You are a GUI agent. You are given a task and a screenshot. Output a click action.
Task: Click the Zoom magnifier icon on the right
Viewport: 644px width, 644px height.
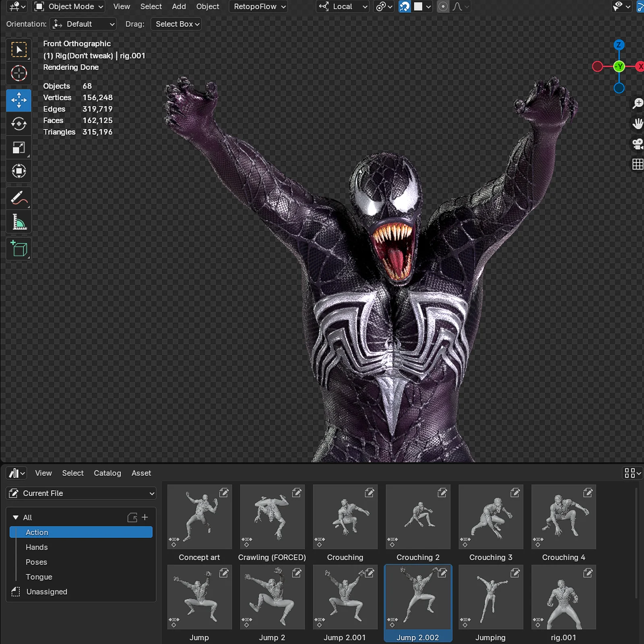pos(637,103)
